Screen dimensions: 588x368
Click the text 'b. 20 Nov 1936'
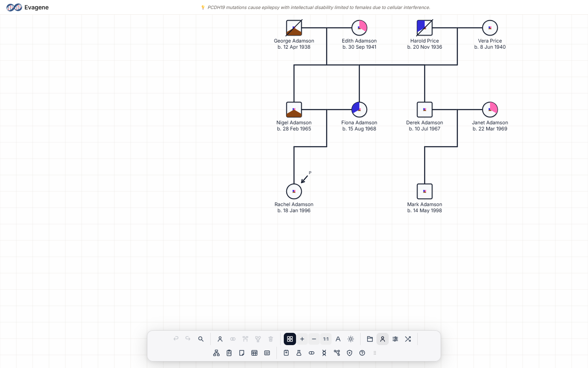425,47
